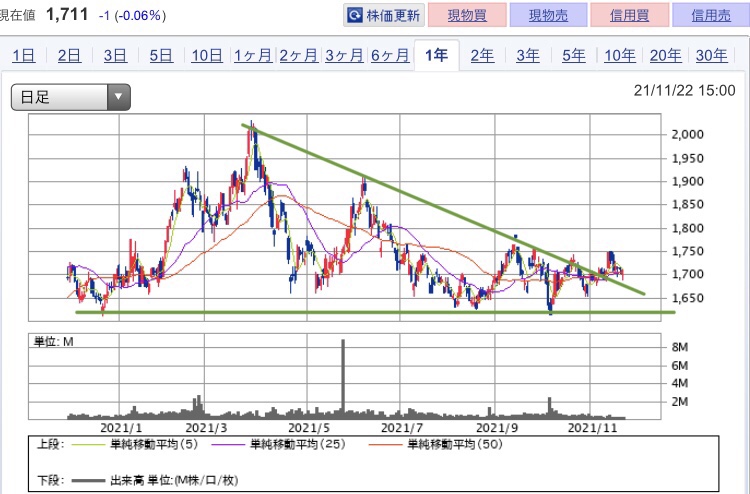Open the 信用買 order link
The height and width of the screenshot is (494, 750).
pyautogui.click(x=629, y=15)
